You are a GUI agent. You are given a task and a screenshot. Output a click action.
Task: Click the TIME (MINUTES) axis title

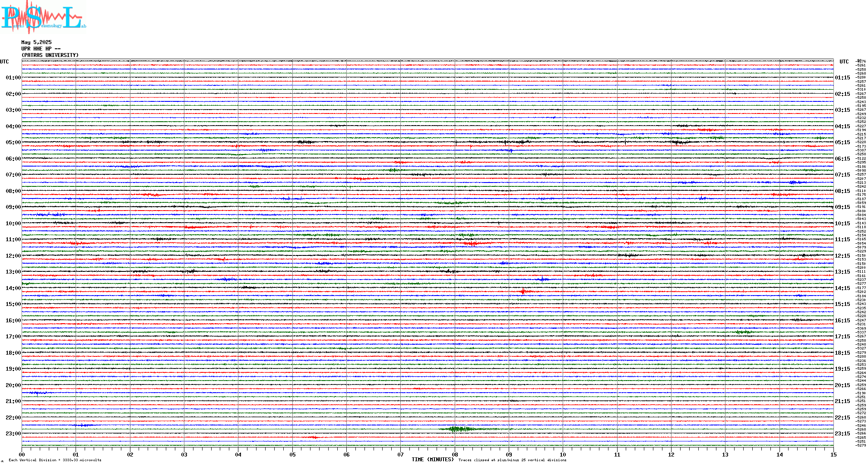433,460
